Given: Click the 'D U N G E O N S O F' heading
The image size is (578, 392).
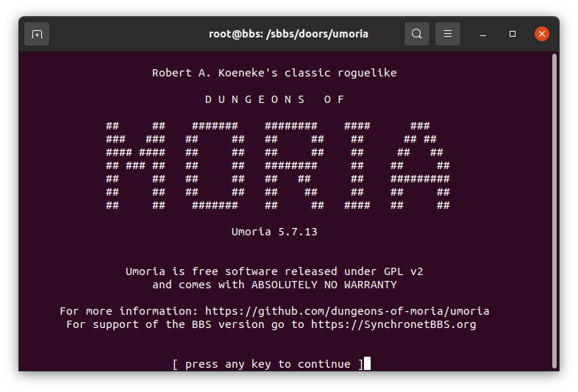Looking at the screenshot, I should (274, 99).
